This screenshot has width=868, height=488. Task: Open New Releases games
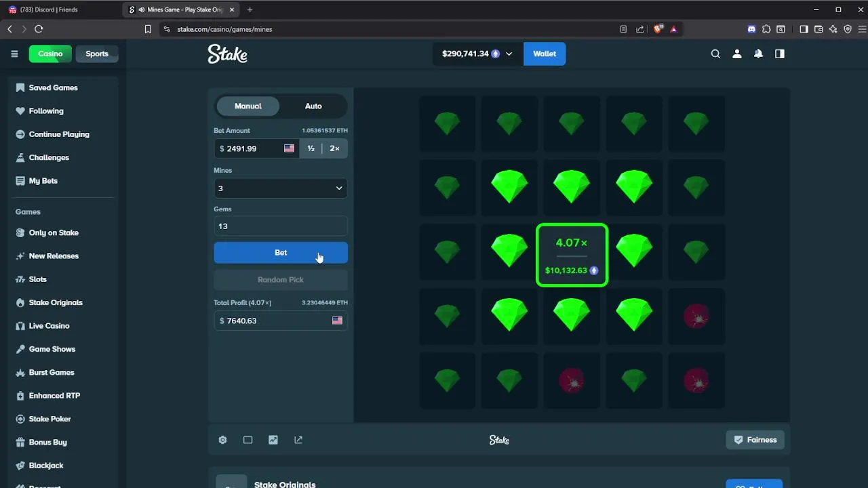(54, 256)
